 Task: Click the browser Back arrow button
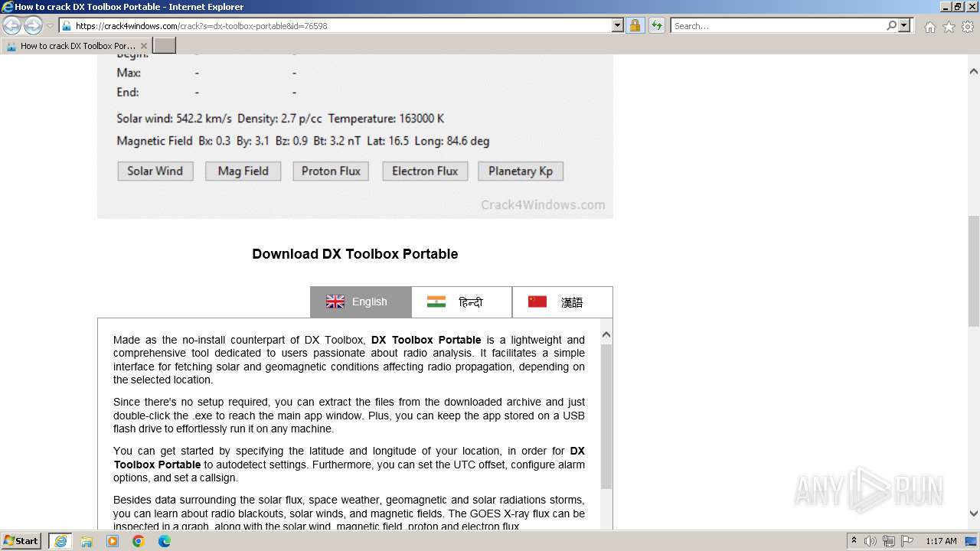click(12, 25)
